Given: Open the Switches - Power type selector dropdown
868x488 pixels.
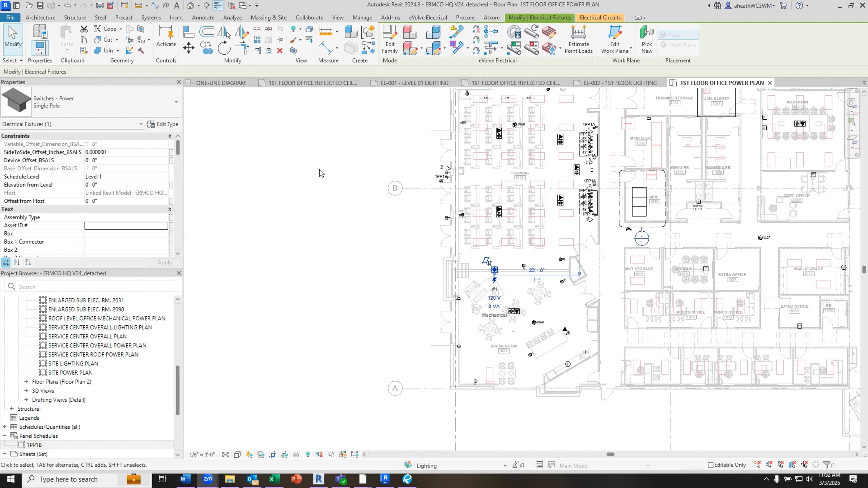Looking at the screenshot, I should [176, 102].
